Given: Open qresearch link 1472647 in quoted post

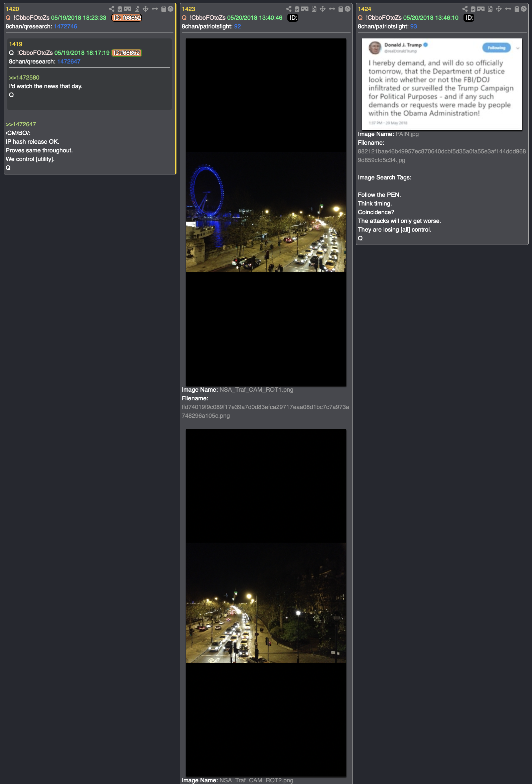Looking at the screenshot, I should pyautogui.click(x=69, y=61).
